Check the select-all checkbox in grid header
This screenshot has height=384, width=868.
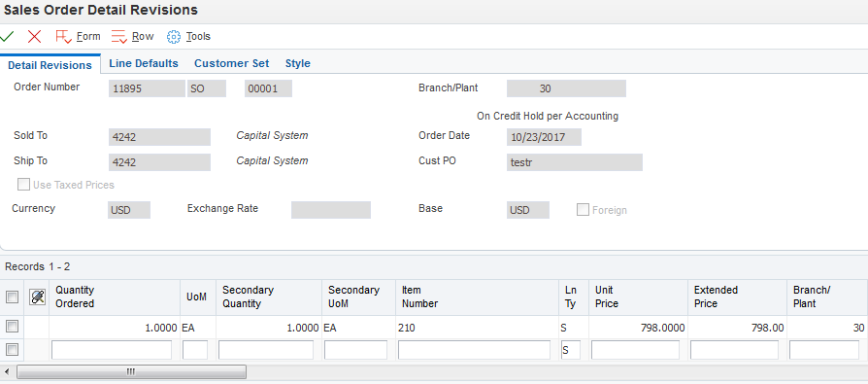coord(12,297)
